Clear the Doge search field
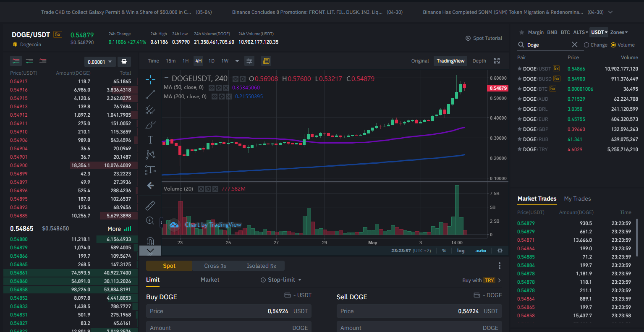Screen dimensions: 644x332 tap(575, 44)
